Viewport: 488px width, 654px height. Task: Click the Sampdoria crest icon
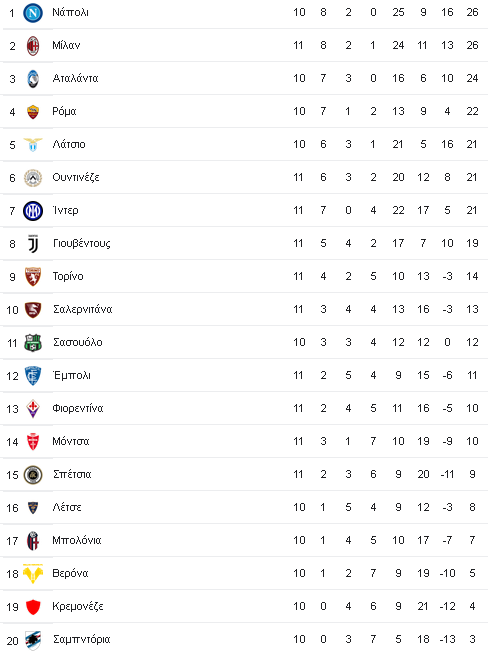pos(33,640)
